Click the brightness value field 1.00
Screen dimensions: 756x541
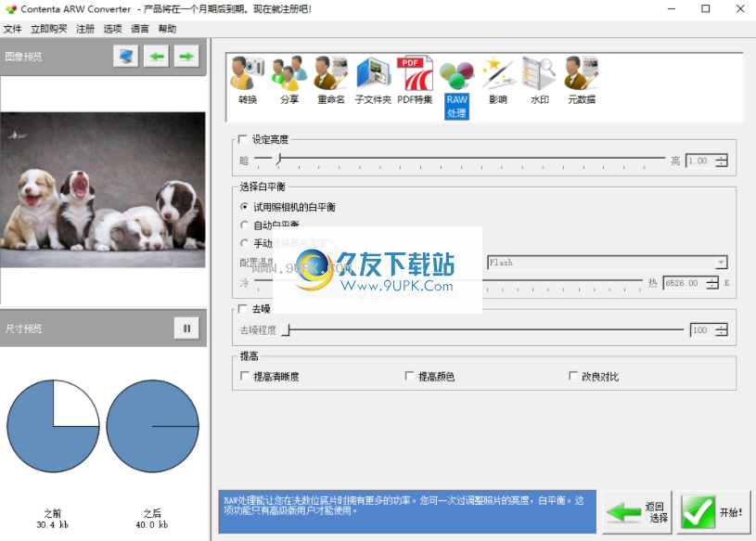pyautogui.click(x=700, y=161)
